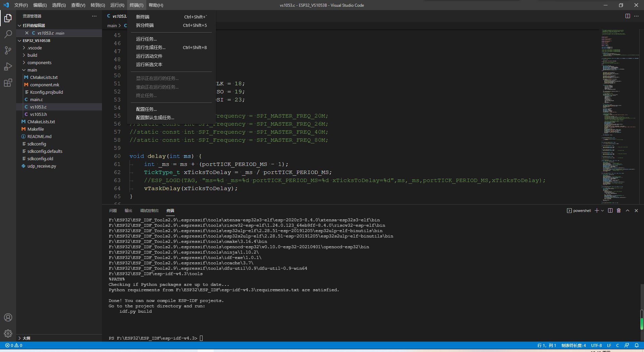Open the Explorer view in activity bar

(x=8, y=18)
